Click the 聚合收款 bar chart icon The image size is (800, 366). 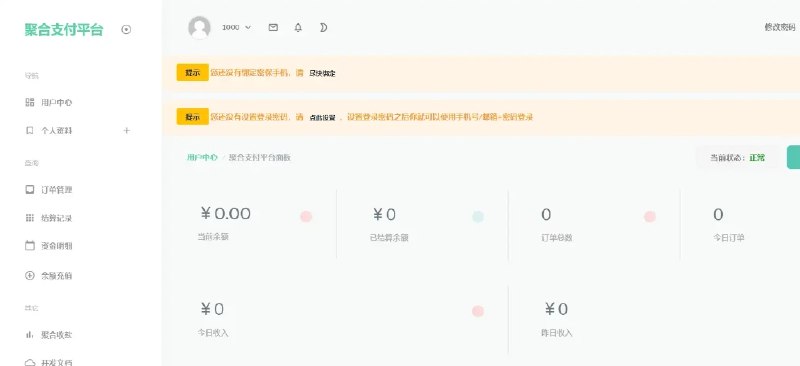(30, 335)
